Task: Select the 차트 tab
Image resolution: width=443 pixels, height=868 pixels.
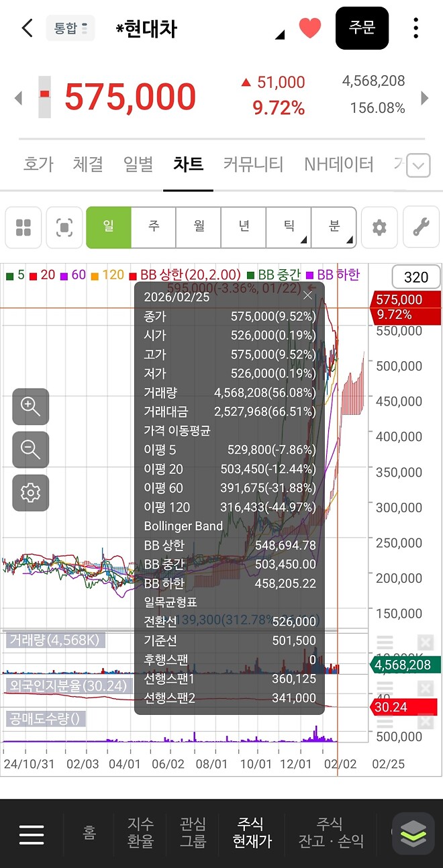Action: [188, 164]
